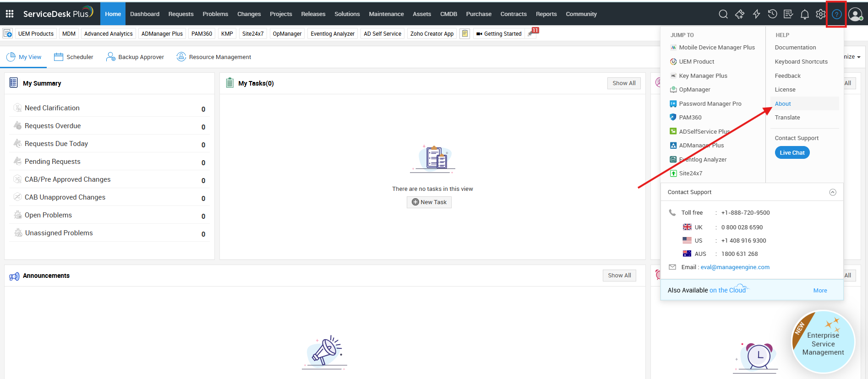
Task: Open the Requests menu in navigation bar
Action: click(x=181, y=14)
